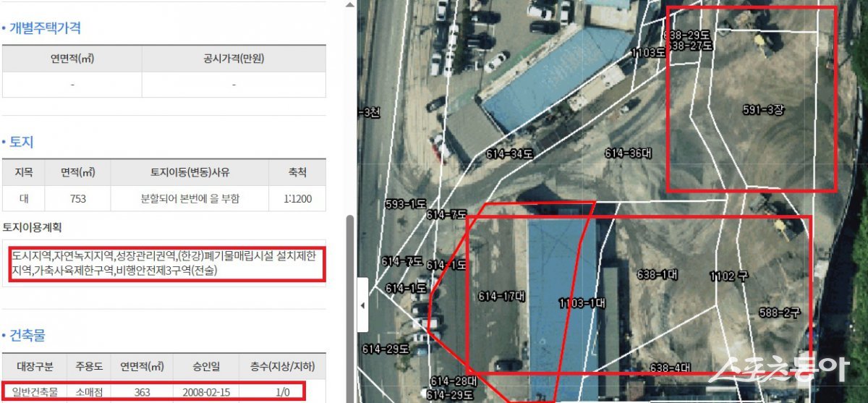The image size is (868, 403).
Task: Click the 593-1도 parcel label
Action: [x=406, y=203]
